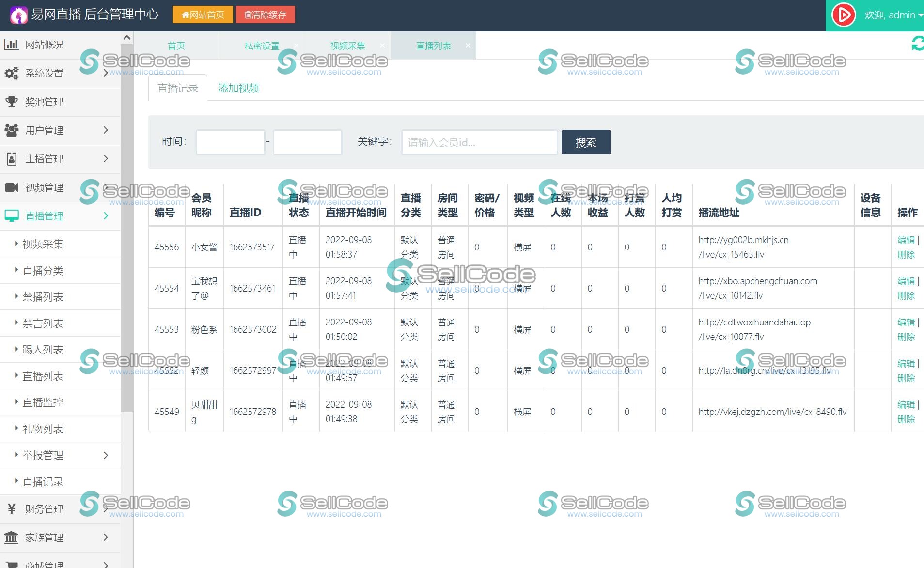Screen dimensions: 924x568
Task: Click the 直播开始时间 column header
Action: (356, 213)
